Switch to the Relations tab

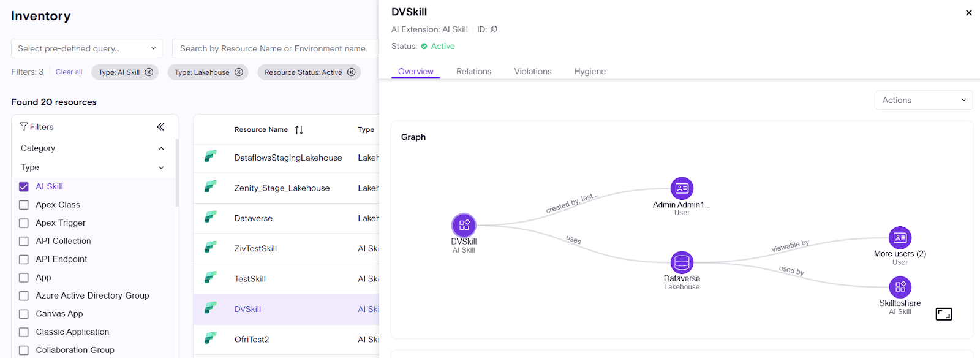pos(473,72)
